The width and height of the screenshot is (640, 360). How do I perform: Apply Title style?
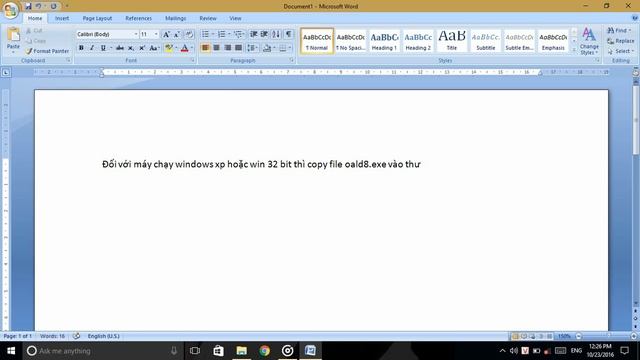[x=451, y=41]
